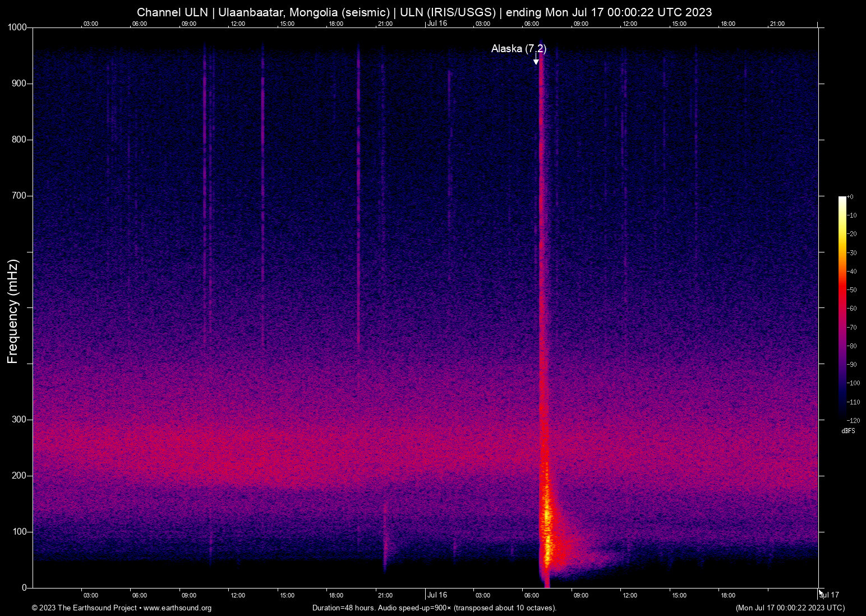Click the "Duration=48 hours" footer caption
This screenshot has height=616, width=866.
point(435,608)
